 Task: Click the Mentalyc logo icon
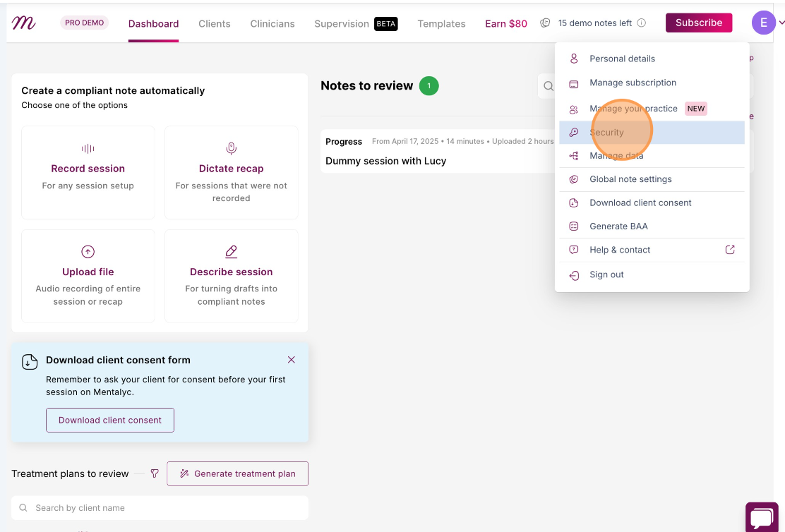pos(23,23)
